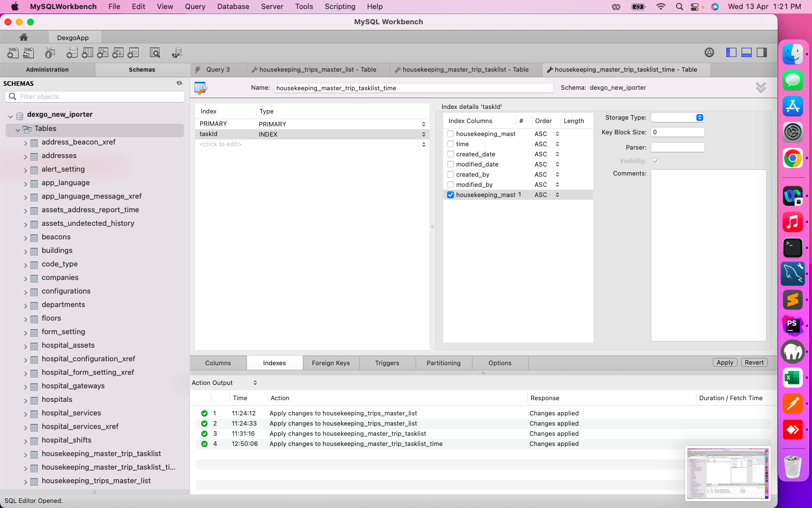Click the Revert button
812x508 pixels.
pyautogui.click(x=754, y=362)
